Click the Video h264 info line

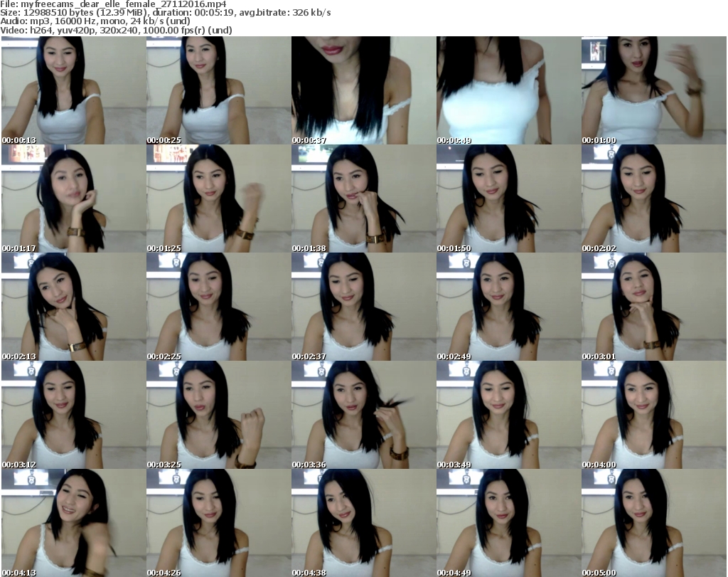(116, 30)
